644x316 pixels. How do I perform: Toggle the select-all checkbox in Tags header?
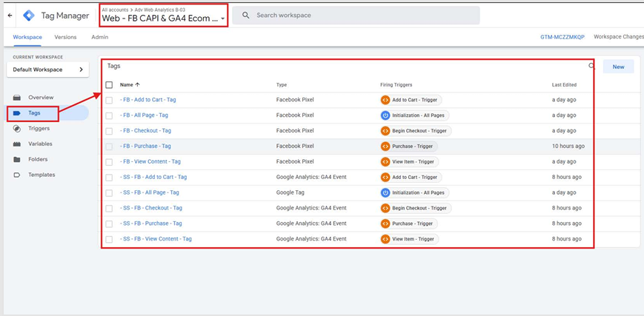pos(109,85)
